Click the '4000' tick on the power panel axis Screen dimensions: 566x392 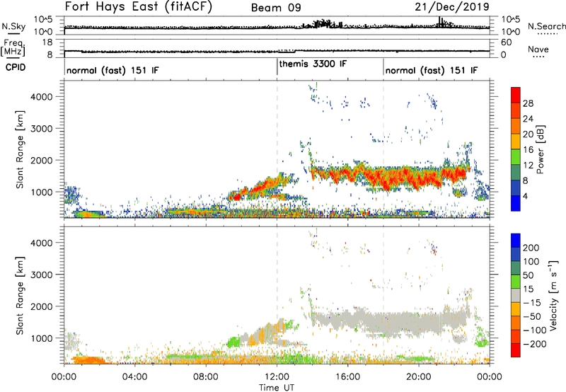[x=41, y=97]
